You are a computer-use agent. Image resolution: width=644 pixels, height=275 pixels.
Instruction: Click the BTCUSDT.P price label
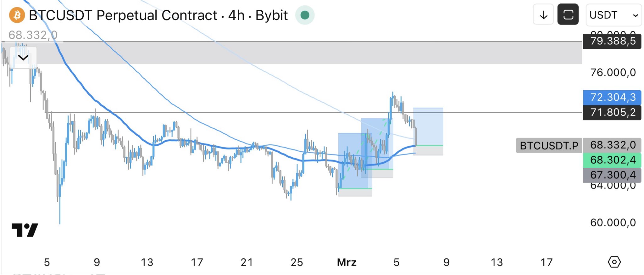point(549,146)
